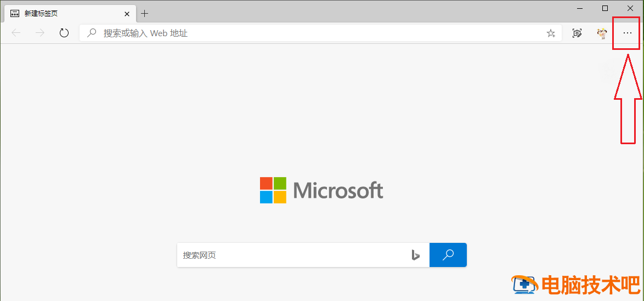This screenshot has height=301, width=644.
Task: Maximize the browser window
Action: point(605,8)
